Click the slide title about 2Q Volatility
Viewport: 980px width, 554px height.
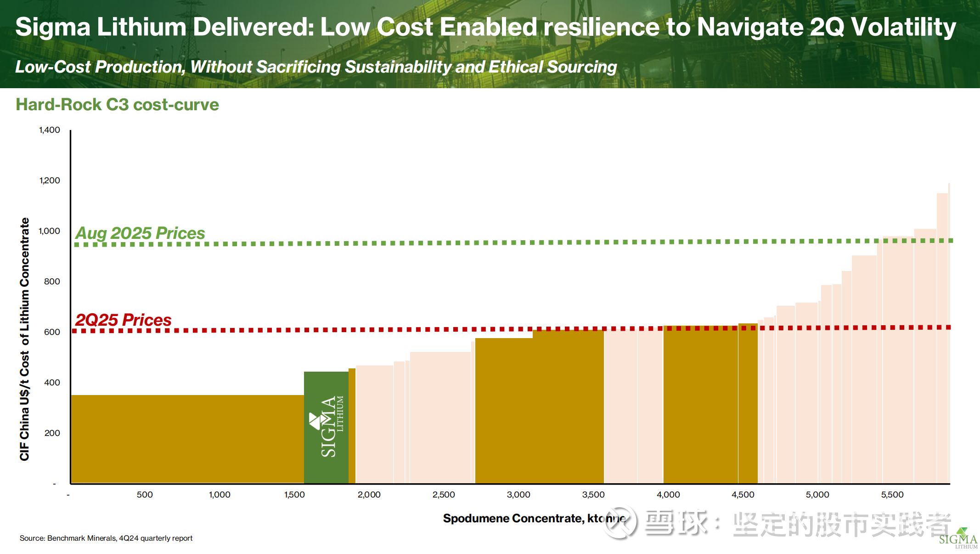click(x=485, y=27)
